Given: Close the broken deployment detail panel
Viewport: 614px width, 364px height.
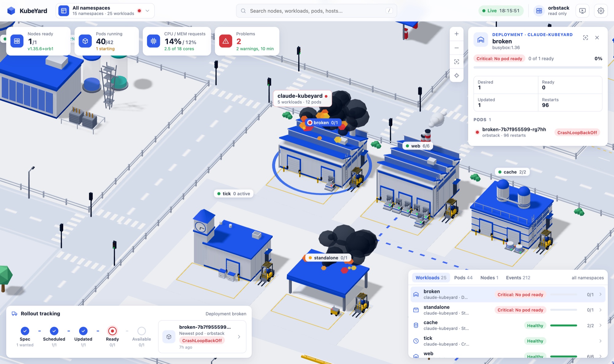Looking at the screenshot, I should [597, 37].
